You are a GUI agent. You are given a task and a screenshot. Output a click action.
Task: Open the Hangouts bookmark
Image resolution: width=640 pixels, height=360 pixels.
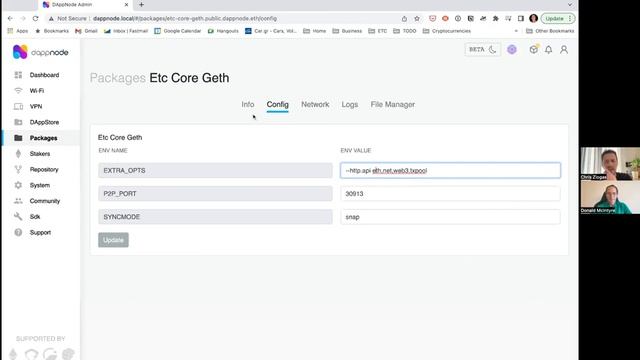(x=223, y=31)
